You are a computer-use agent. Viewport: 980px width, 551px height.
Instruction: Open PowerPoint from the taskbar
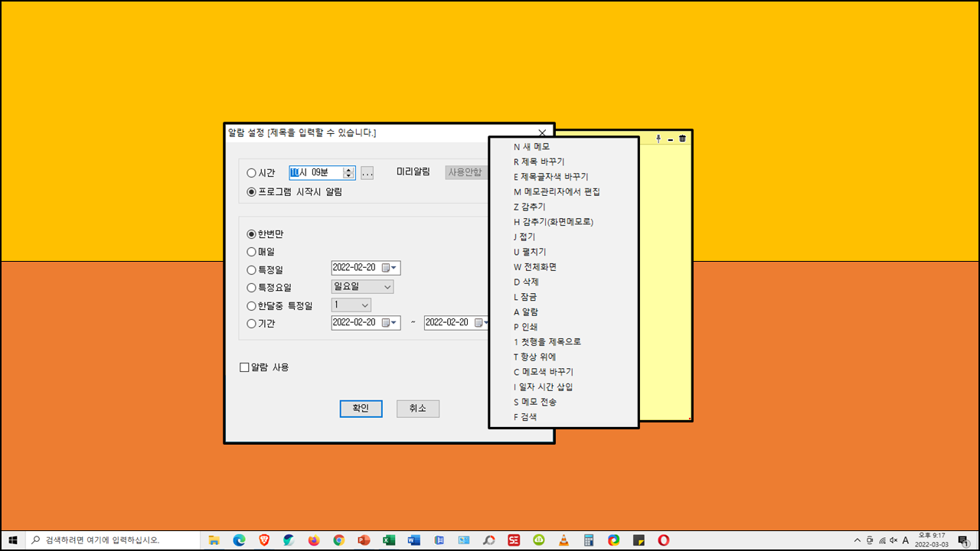point(364,540)
